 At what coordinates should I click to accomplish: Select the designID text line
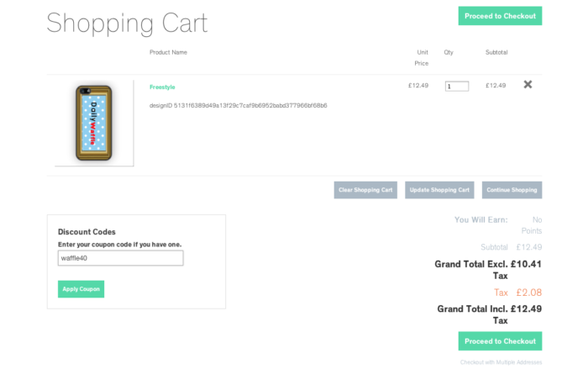point(238,105)
